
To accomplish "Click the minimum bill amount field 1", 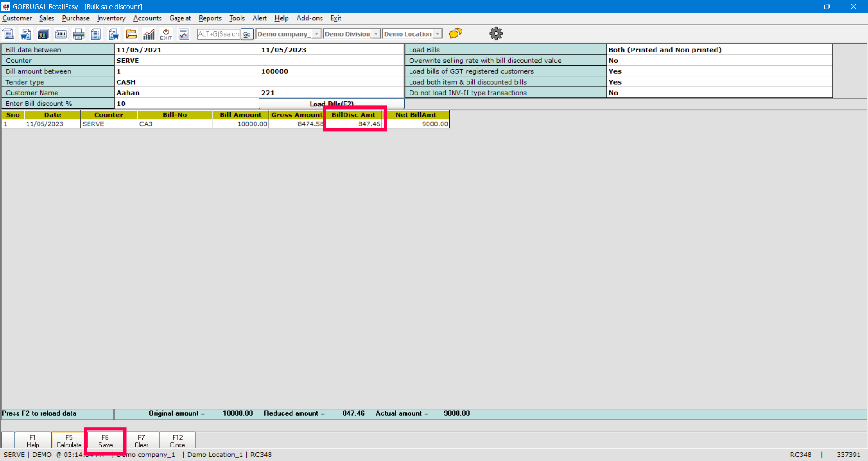I will pyautogui.click(x=187, y=71).
